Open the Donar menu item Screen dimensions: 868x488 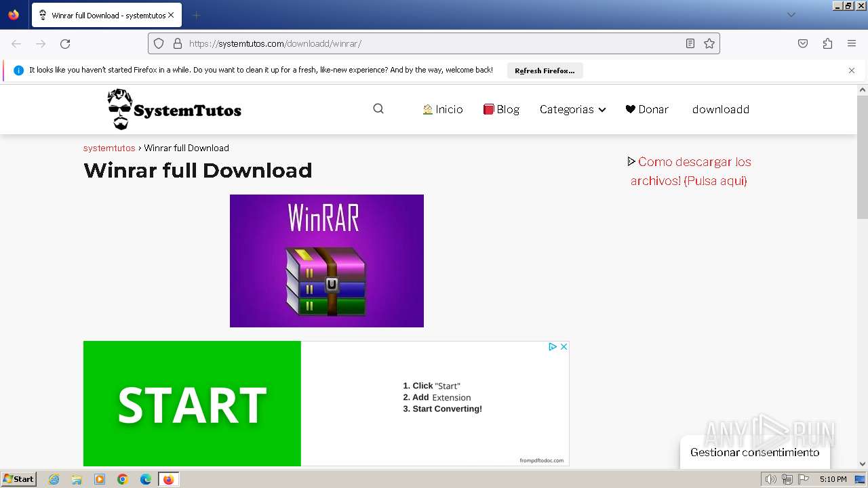point(647,109)
